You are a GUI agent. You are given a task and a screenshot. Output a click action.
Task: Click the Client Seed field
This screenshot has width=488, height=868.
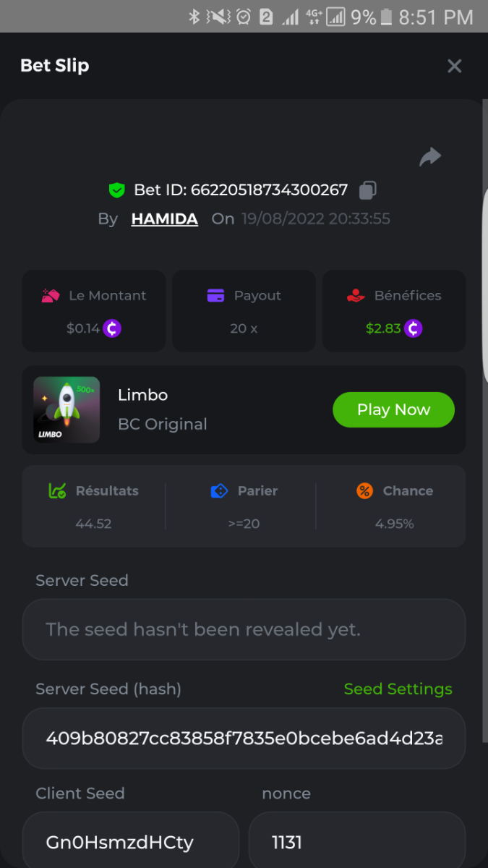tap(130, 842)
